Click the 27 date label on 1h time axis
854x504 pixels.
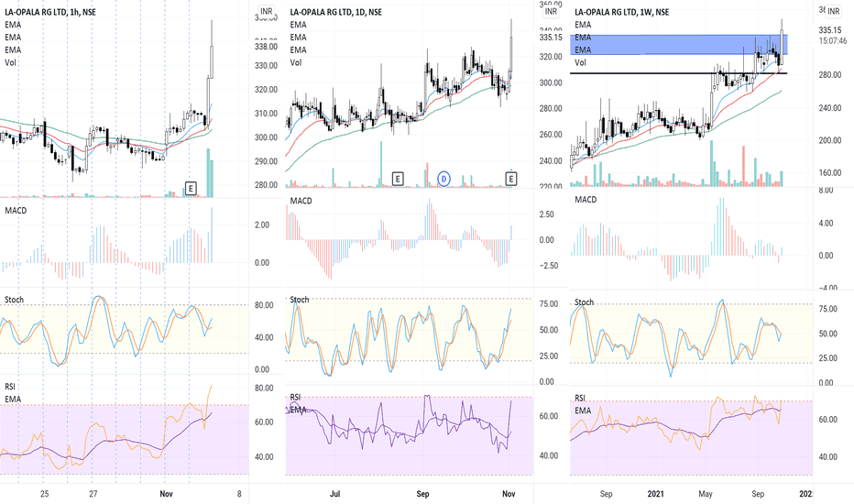(93, 494)
